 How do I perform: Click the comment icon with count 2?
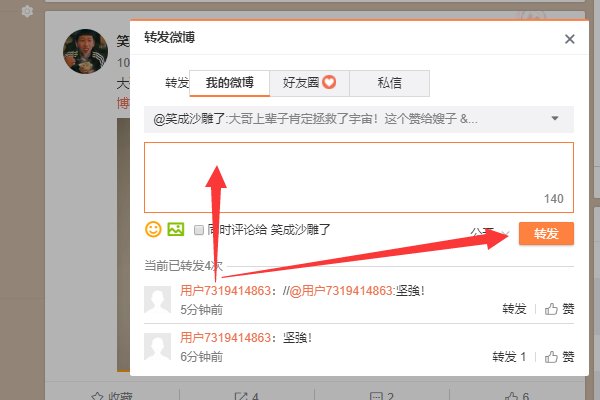(382, 397)
